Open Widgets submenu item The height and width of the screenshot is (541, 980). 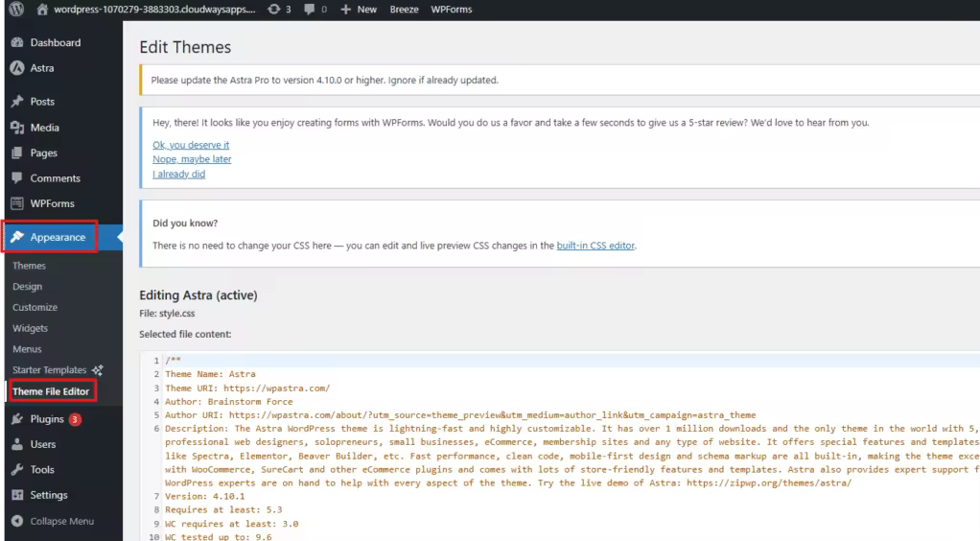coord(30,328)
